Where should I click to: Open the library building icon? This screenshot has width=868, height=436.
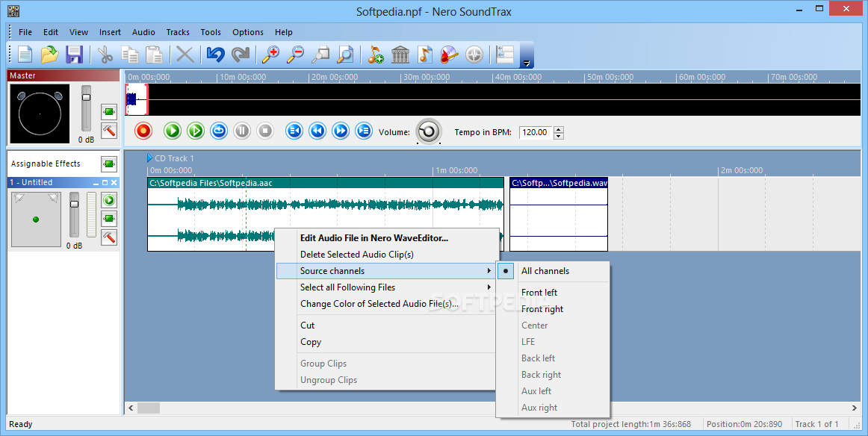coord(400,54)
